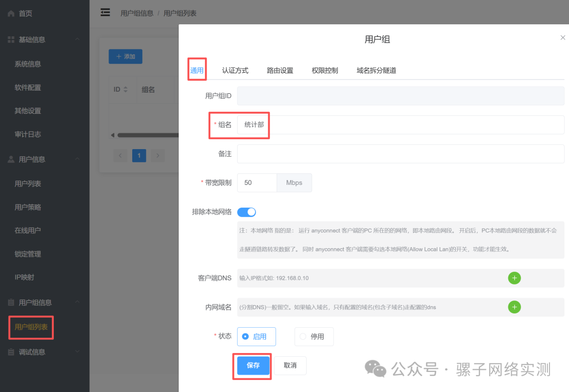
Task: Add an 内网域名 entry with the green plus
Action: [514, 307]
